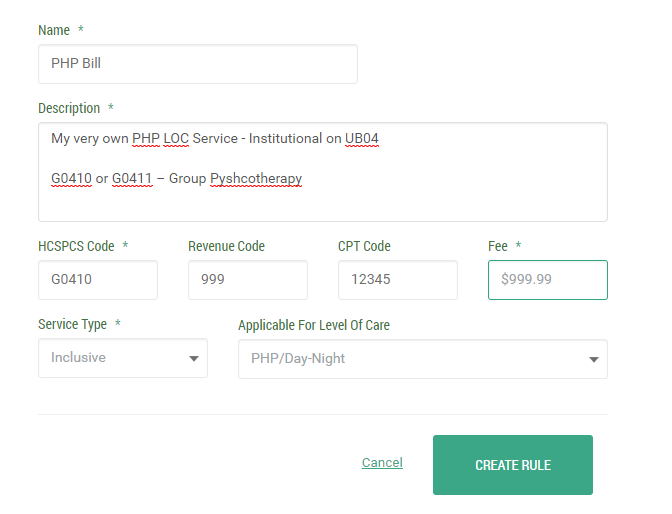Click the HCSPCS Code label

click(76, 246)
